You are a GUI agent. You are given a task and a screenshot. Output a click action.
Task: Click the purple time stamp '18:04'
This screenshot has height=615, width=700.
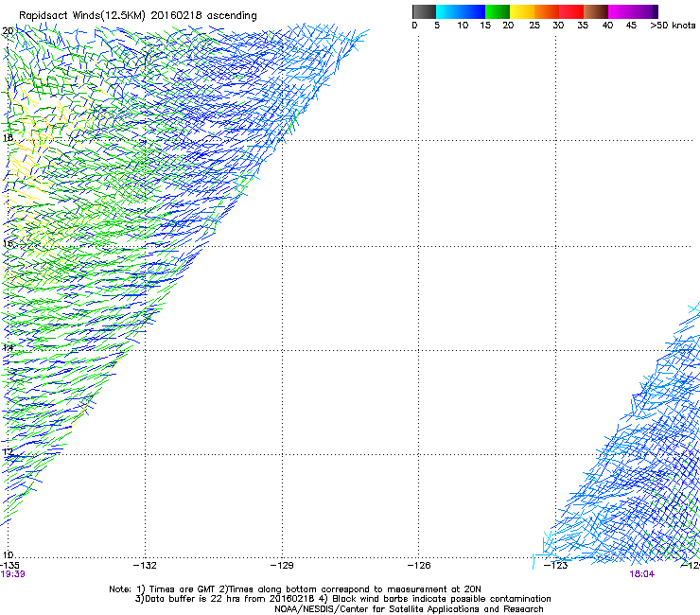(x=642, y=574)
